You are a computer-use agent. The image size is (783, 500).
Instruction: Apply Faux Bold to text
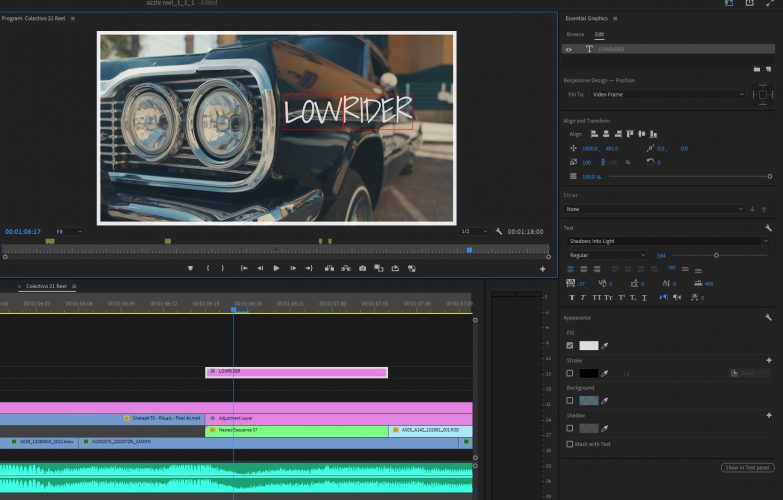[x=572, y=298]
